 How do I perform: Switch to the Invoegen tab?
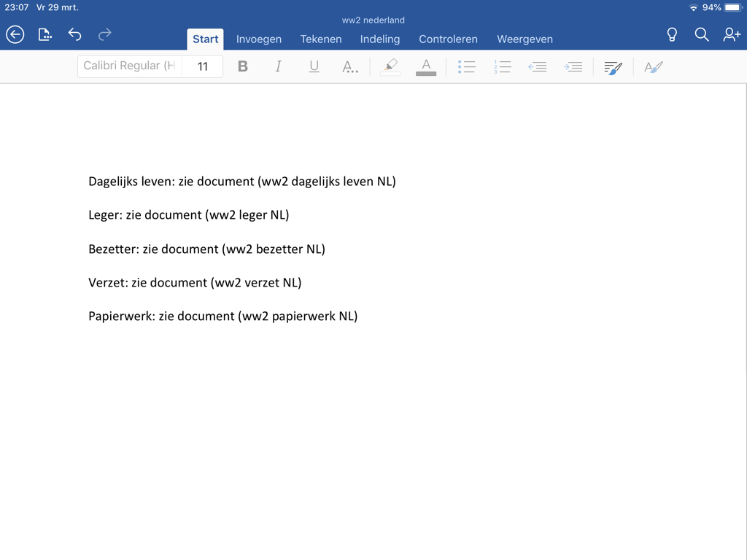click(259, 39)
